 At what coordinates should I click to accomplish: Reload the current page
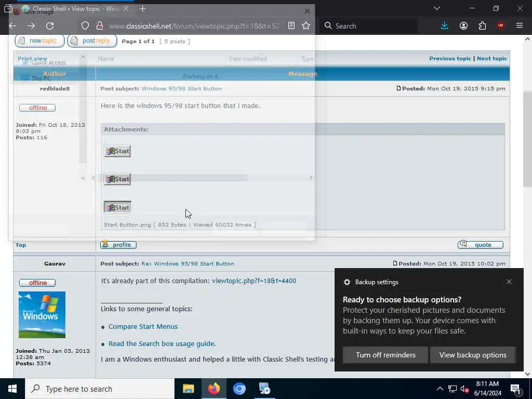point(50,26)
